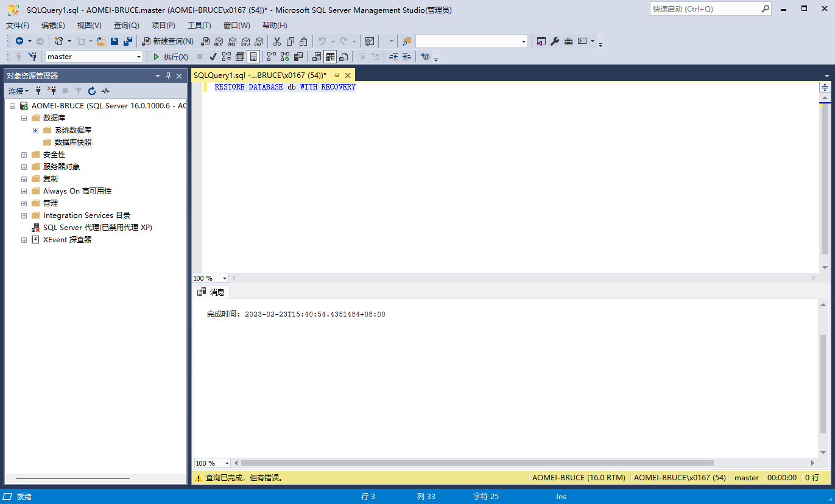The height and width of the screenshot is (504, 835).
Task: Click the refresh icon in Object Explorer
Action: pos(92,91)
